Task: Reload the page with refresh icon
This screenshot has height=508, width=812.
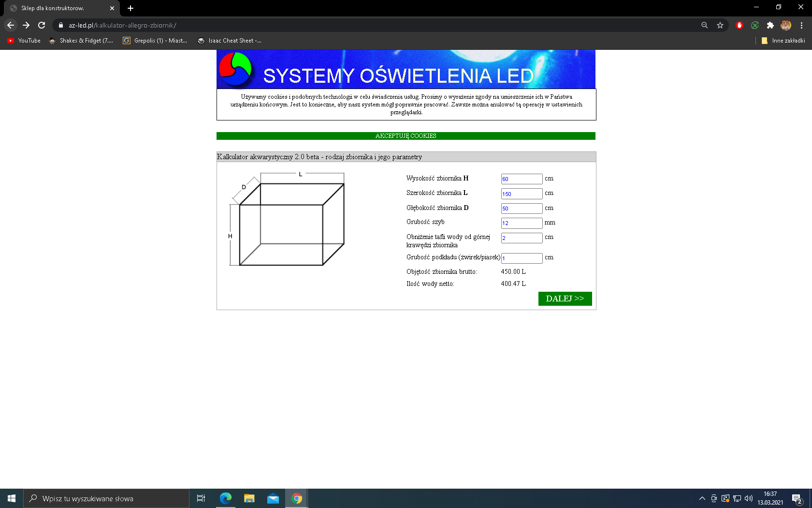Action: [x=42, y=25]
